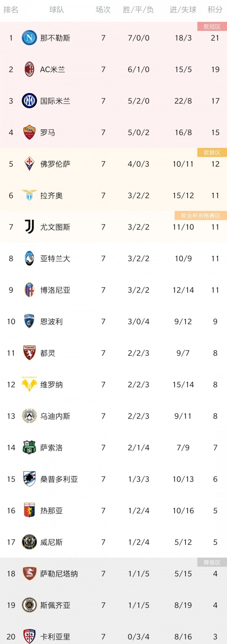The width and height of the screenshot is (227, 644).
Task: Select the Roma club badge
Action: pyautogui.click(x=29, y=132)
